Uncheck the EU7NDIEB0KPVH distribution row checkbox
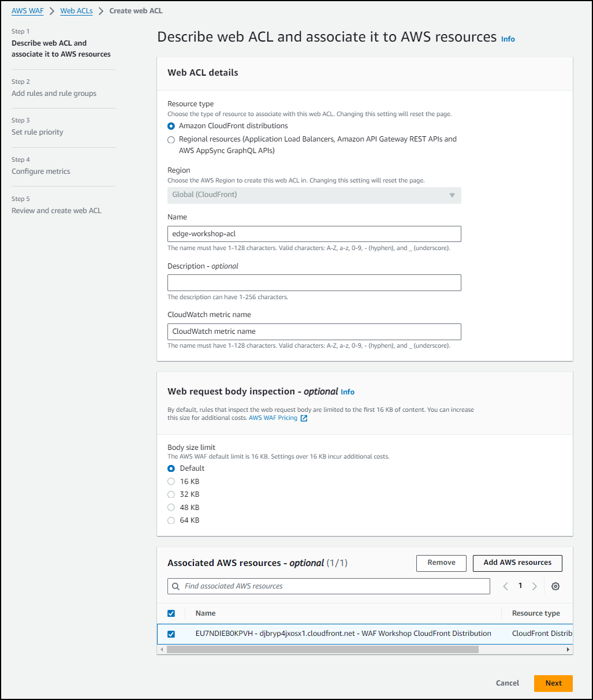Screen dimensions: 593x700 171,634
